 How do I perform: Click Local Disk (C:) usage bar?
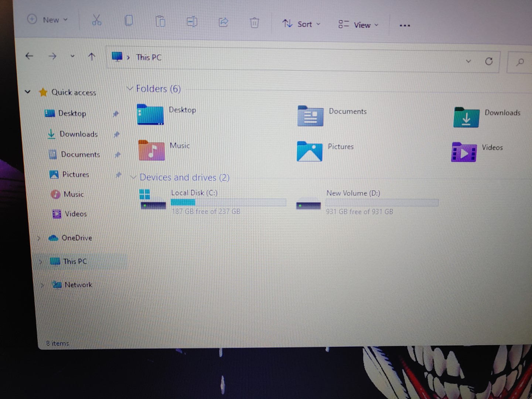[228, 202]
